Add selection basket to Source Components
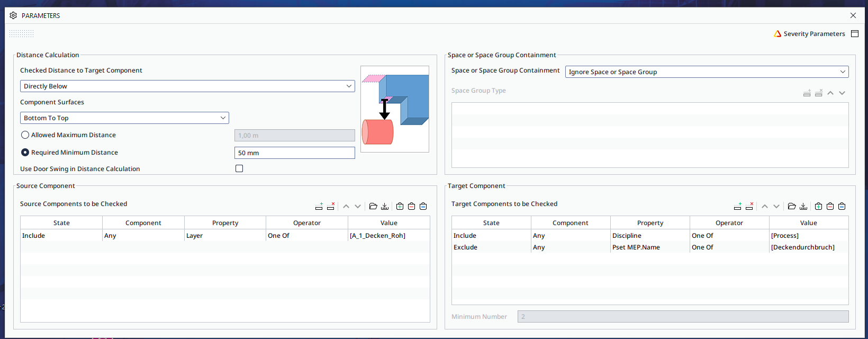The image size is (868, 339). 400,206
